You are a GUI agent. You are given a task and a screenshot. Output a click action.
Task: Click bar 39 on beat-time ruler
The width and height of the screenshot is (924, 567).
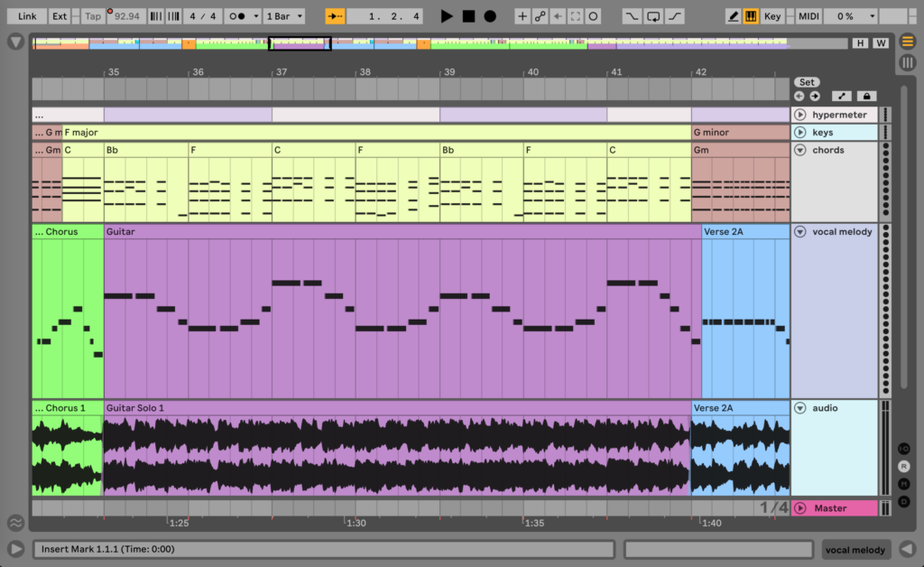(x=449, y=72)
